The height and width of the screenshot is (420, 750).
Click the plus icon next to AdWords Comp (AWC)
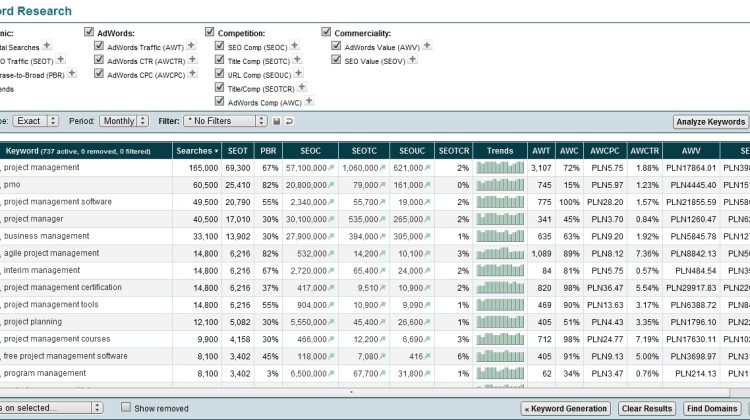309,100
